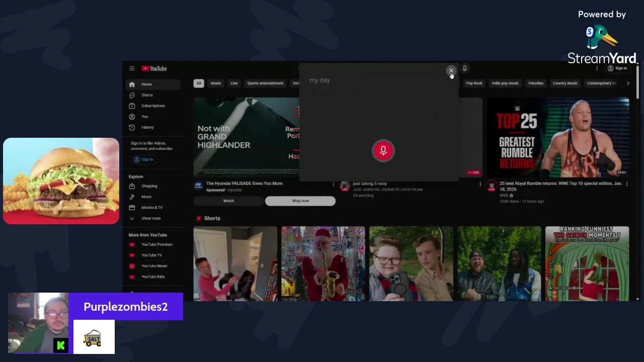Image resolution: width=644 pixels, height=362 pixels.
Task: Click Watch button on Hyundai ad
Action: [x=228, y=201]
